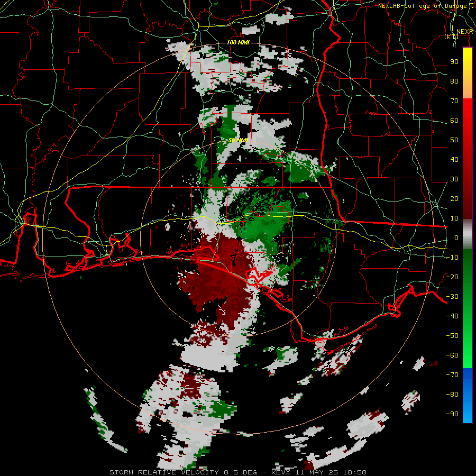Click the 70 value on velocity scale
Image resolution: width=476 pixels, height=476 pixels.
coord(454,101)
